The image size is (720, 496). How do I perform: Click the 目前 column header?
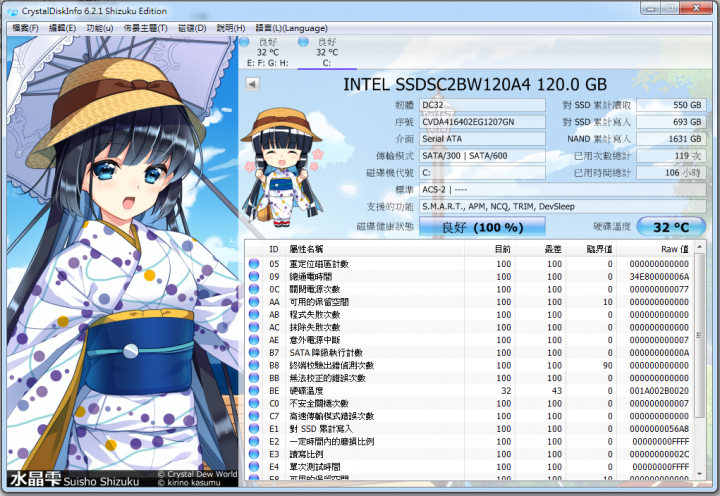490,249
